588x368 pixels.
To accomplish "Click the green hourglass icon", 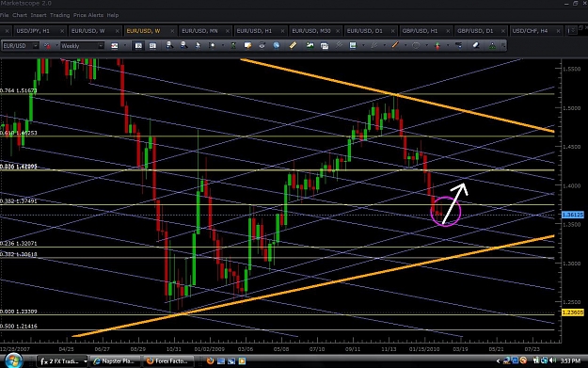I will pyautogui.click(x=233, y=45).
